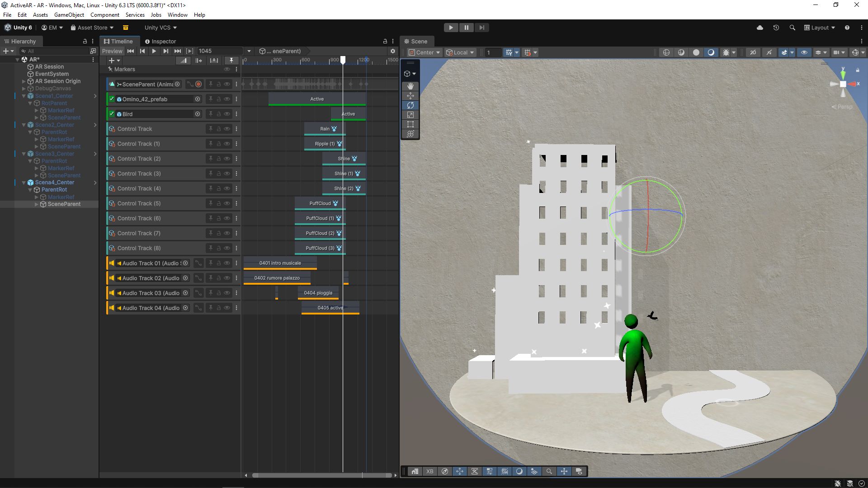
Task: Uncheck the Omino_42_prefab activation track checkbox
Action: pos(112,99)
